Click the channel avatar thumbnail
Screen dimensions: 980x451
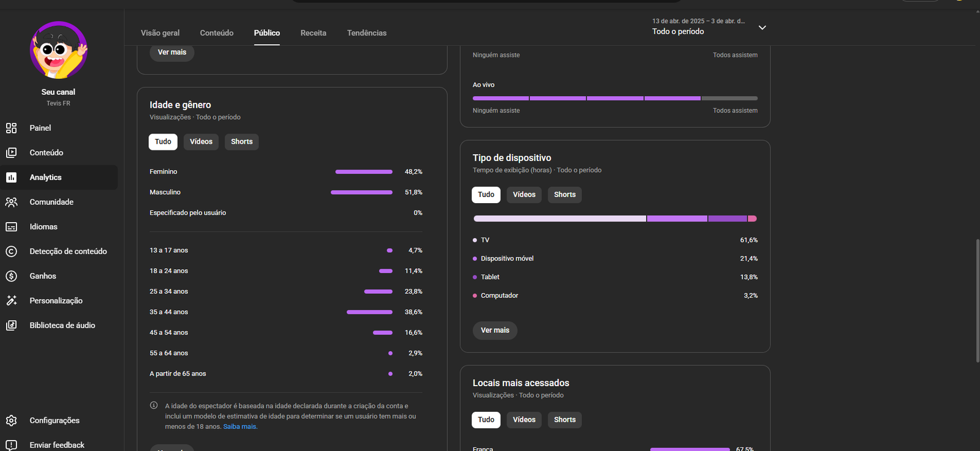point(59,50)
